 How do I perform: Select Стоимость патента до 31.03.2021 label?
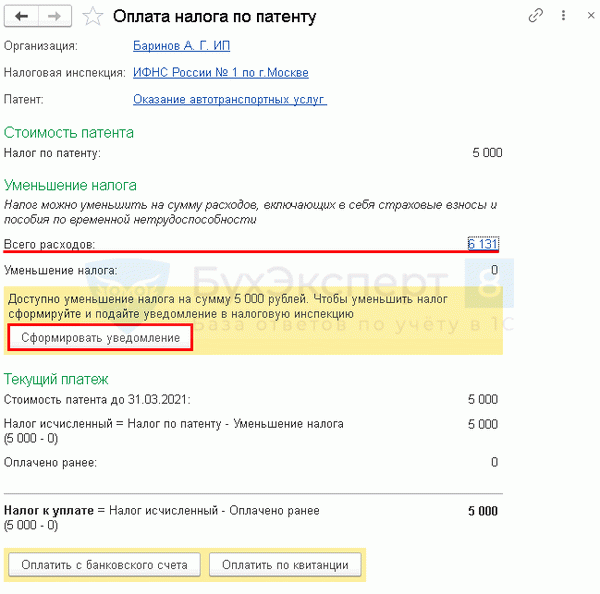coord(97,400)
